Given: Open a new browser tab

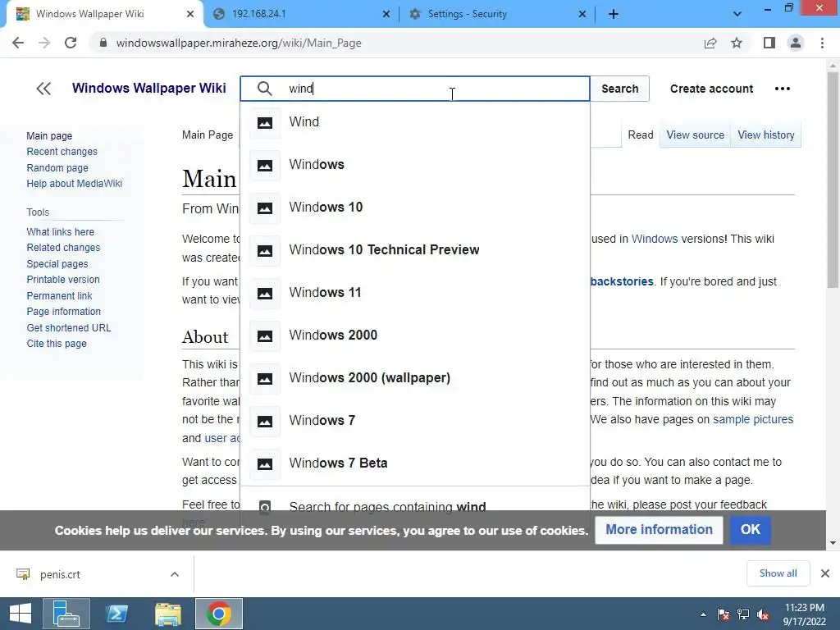Looking at the screenshot, I should [x=614, y=14].
